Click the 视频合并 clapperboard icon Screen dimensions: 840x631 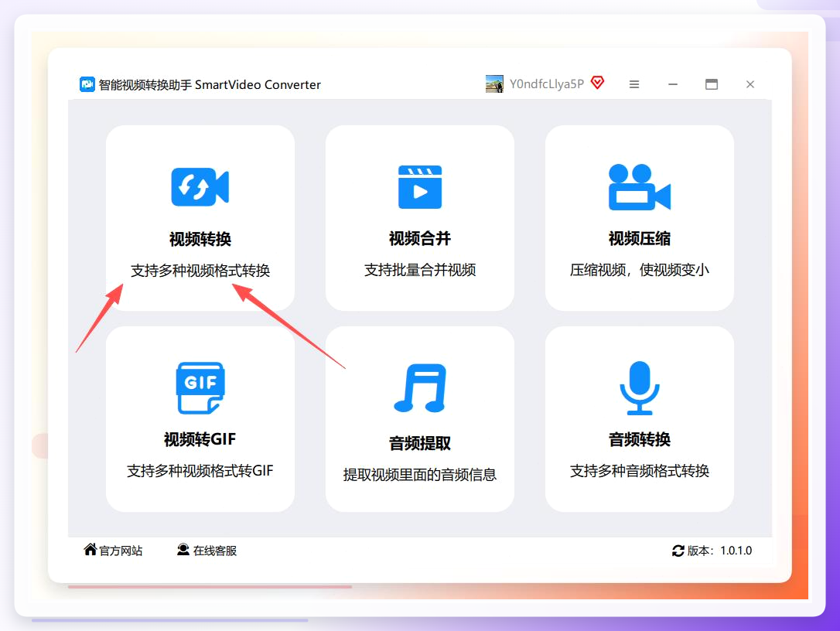(420, 187)
